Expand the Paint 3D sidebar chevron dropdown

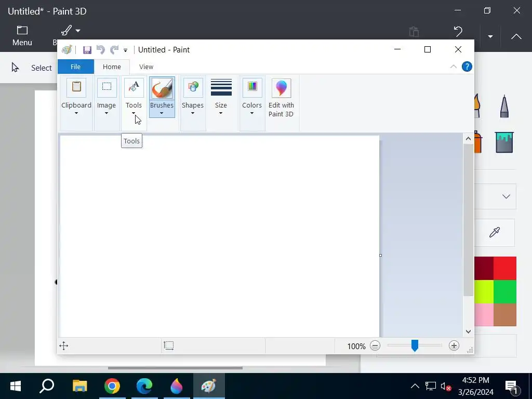click(506, 196)
